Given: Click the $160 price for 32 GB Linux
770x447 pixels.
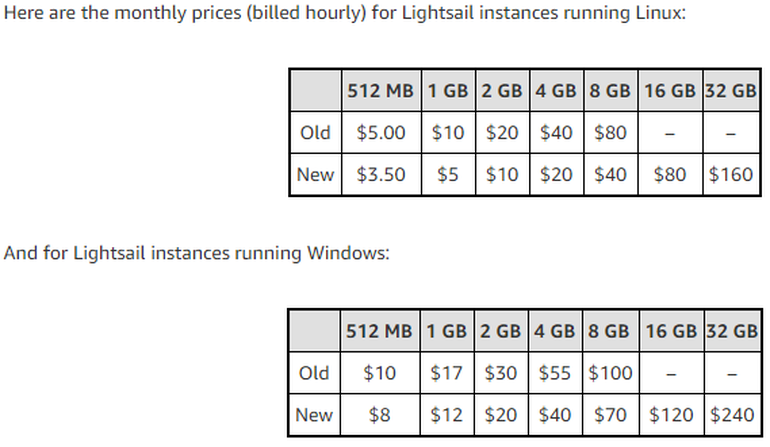Looking at the screenshot, I should coord(731,175).
